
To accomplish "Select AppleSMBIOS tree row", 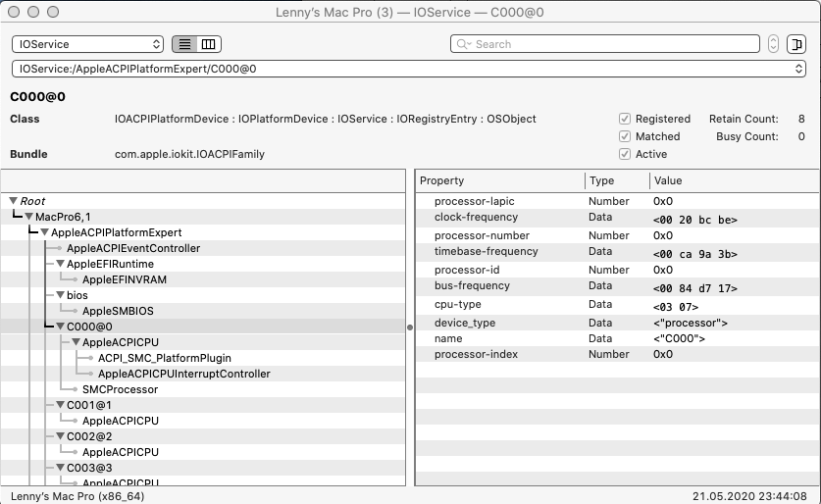I will 203,311.
